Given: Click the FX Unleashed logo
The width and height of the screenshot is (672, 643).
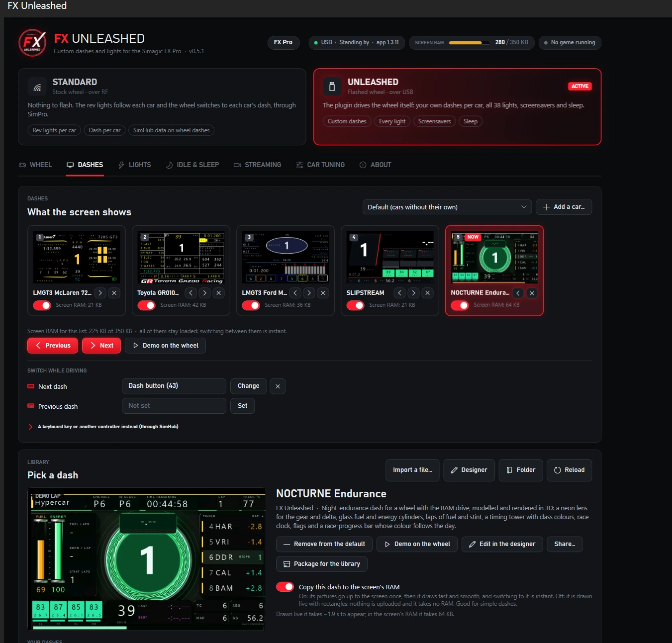Looking at the screenshot, I should pyautogui.click(x=33, y=43).
